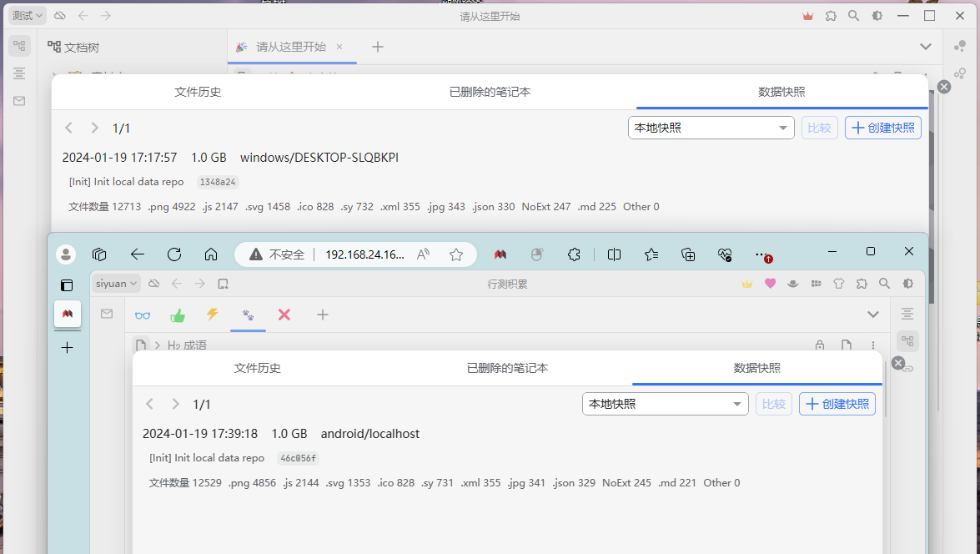Switch to 已删除的笔记本 tab in the lower dialog
Viewport: 980px width, 554px height.
coord(507,368)
